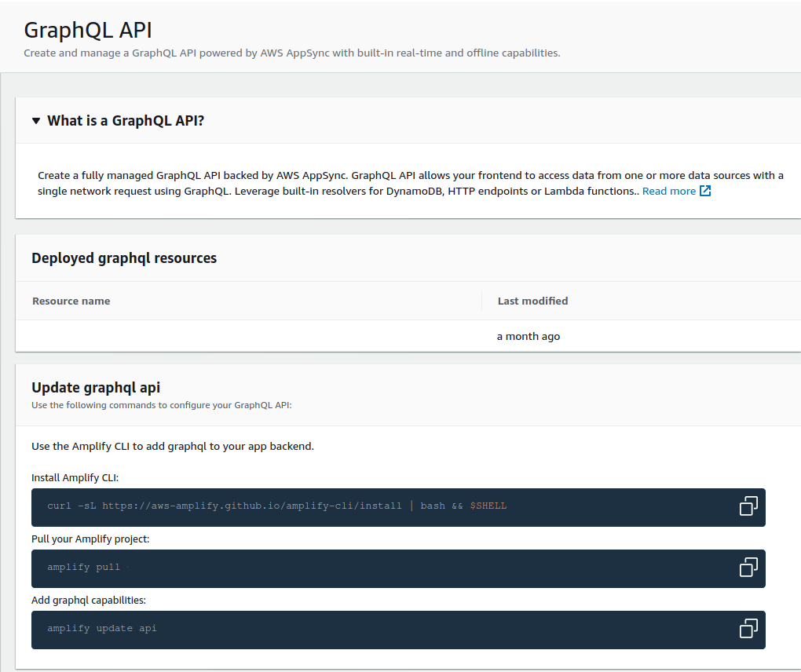Open the Read more link
This screenshot has height=672, width=801.
[668, 190]
